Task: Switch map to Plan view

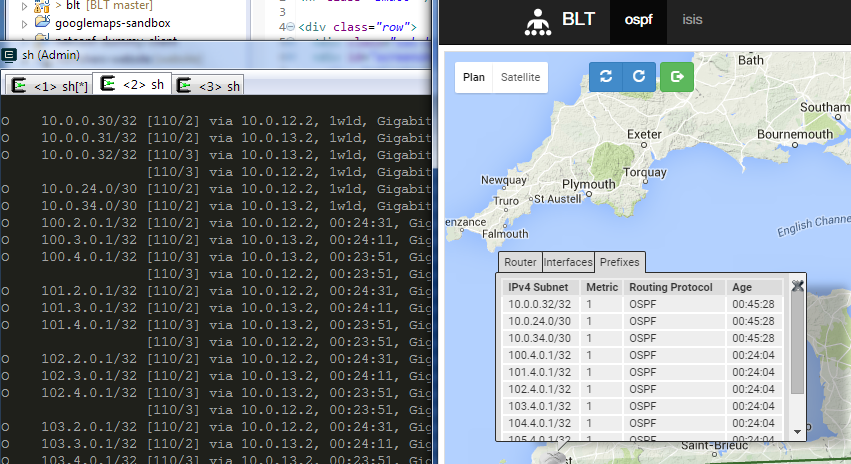Action: pos(474,77)
